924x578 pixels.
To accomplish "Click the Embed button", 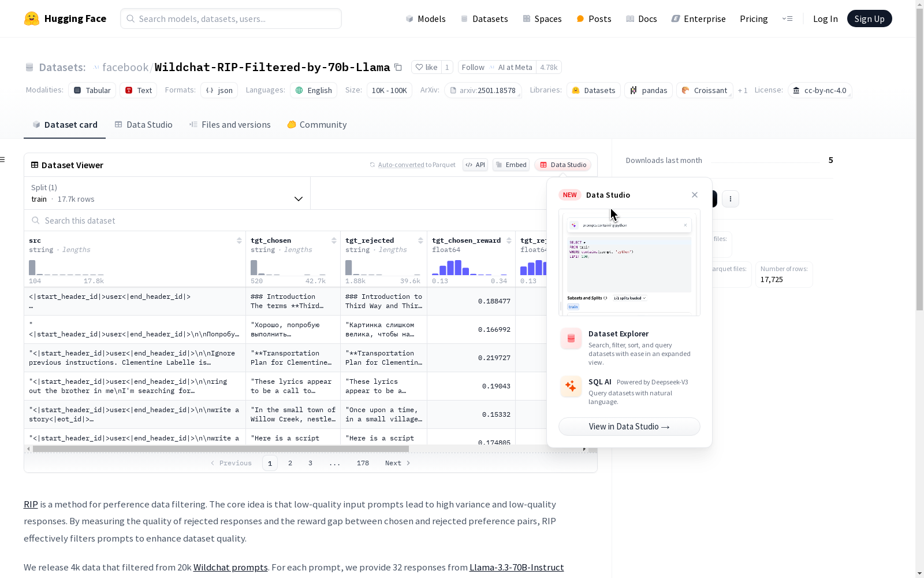I will pos(511,165).
